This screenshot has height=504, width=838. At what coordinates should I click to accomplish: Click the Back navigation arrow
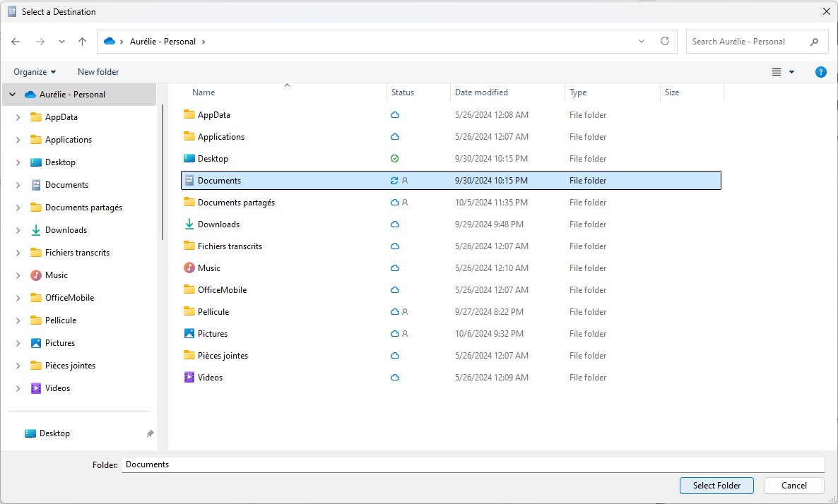click(16, 42)
